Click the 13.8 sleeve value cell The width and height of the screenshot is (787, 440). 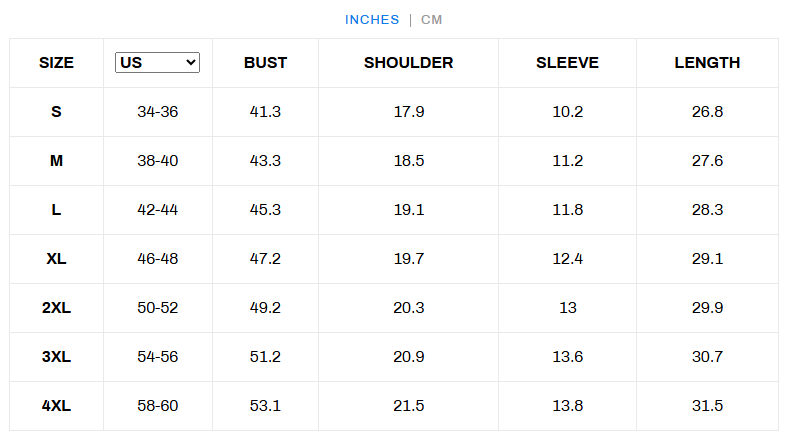click(x=568, y=405)
